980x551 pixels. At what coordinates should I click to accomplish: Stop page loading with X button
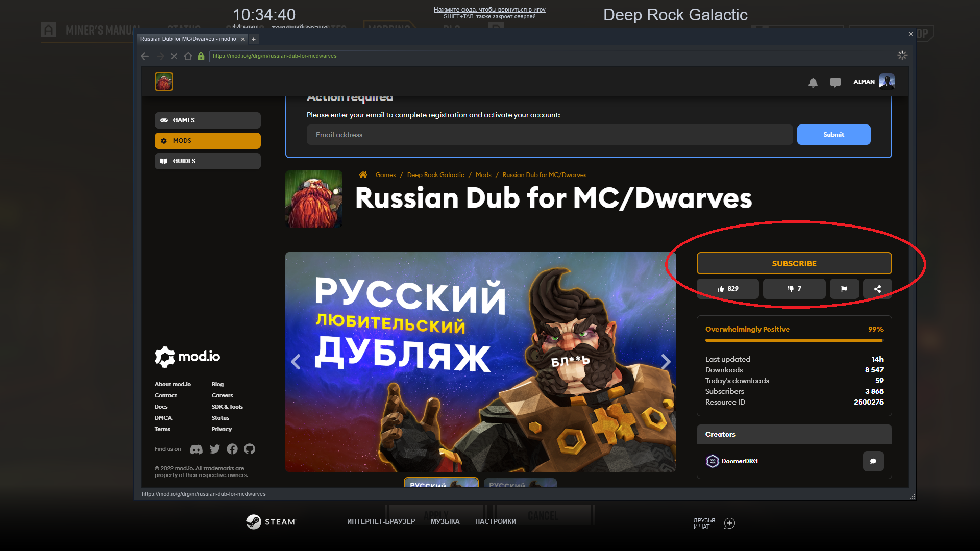[174, 56]
